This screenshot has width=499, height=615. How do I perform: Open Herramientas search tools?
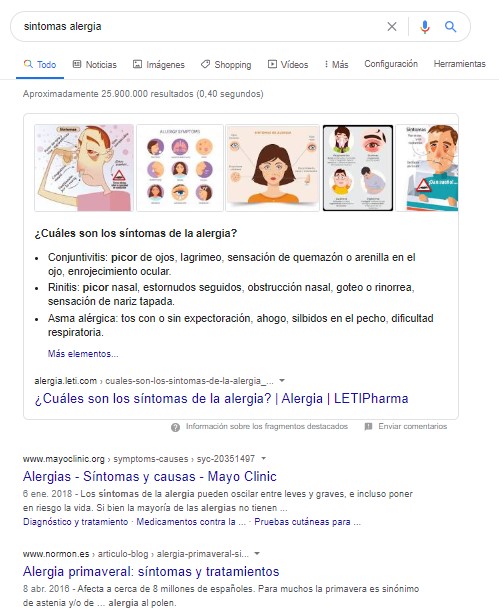pos(459,64)
